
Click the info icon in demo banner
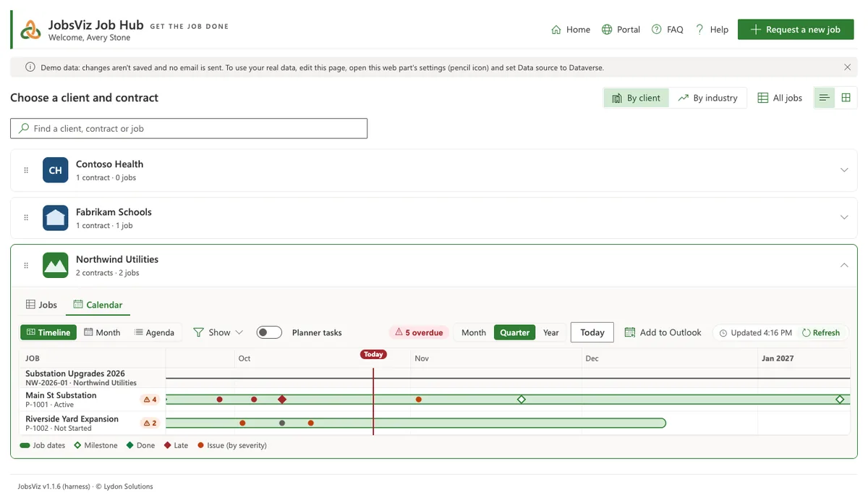(x=30, y=67)
